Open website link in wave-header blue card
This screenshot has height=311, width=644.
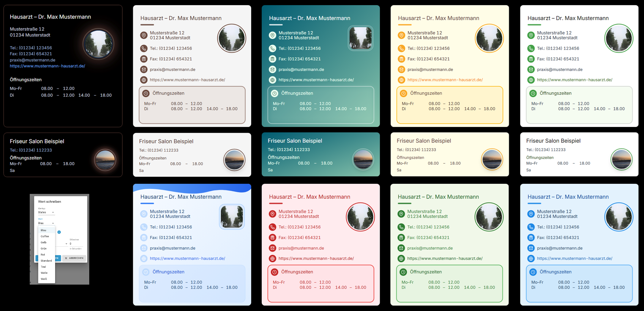click(x=187, y=259)
